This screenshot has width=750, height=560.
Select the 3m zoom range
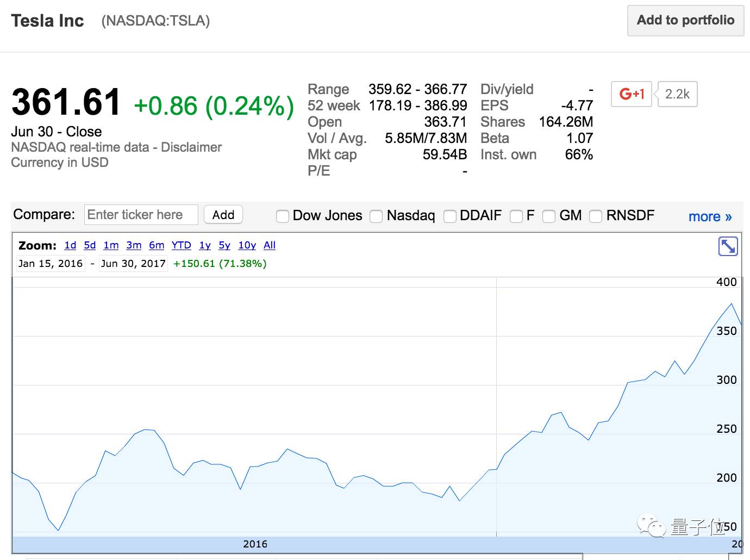[x=134, y=245]
